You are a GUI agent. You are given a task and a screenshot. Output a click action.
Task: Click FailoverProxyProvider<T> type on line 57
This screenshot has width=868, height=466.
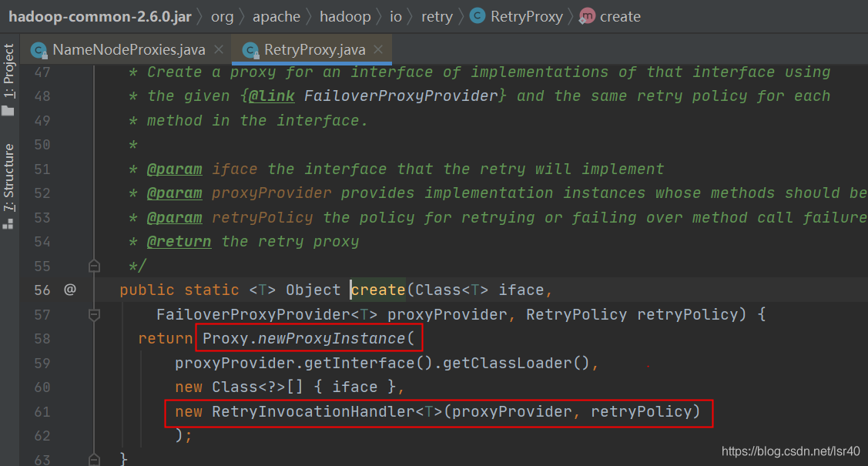click(266, 314)
